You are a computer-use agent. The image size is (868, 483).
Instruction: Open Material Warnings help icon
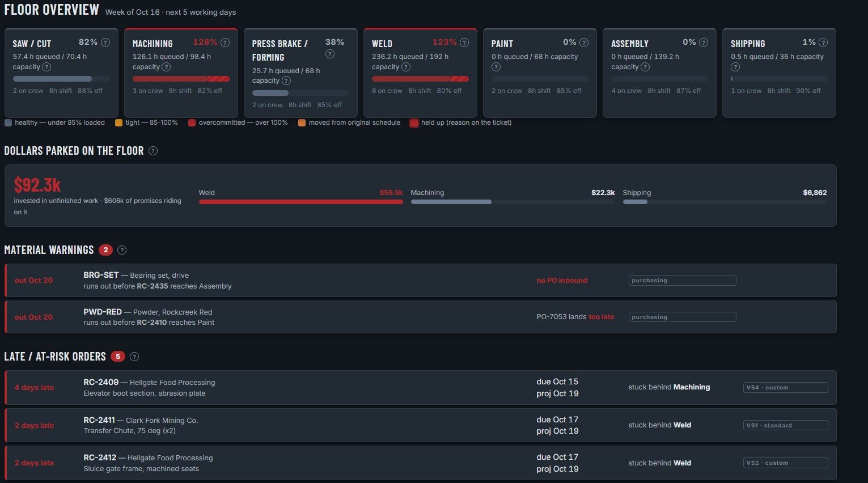tap(122, 250)
